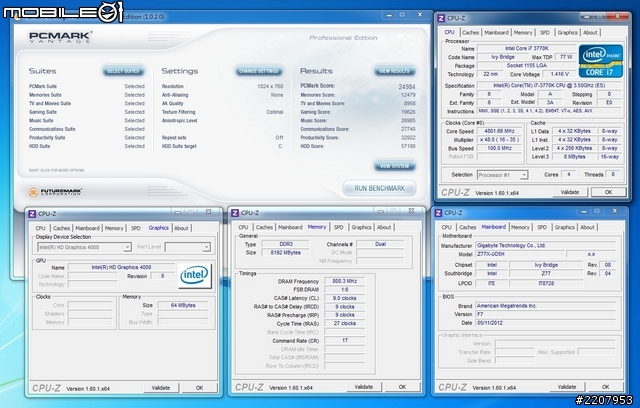
Task: Click the Futuremark Corporation logo icon
Action: point(33,191)
